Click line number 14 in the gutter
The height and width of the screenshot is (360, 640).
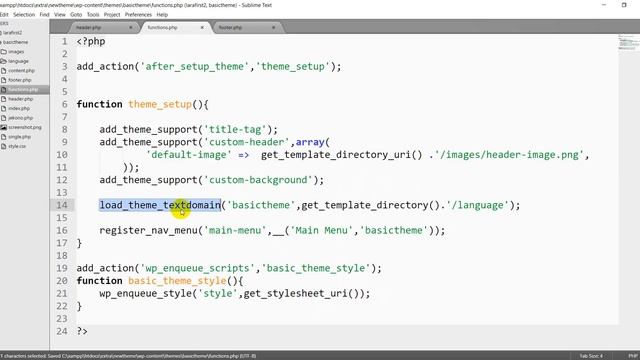point(62,205)
